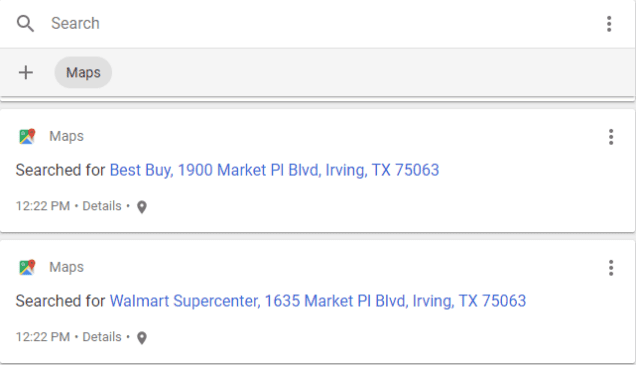Screen dimensions: 636x365
Task: Click the Maps icon on Best Buy entry
Action: (27, 136)
